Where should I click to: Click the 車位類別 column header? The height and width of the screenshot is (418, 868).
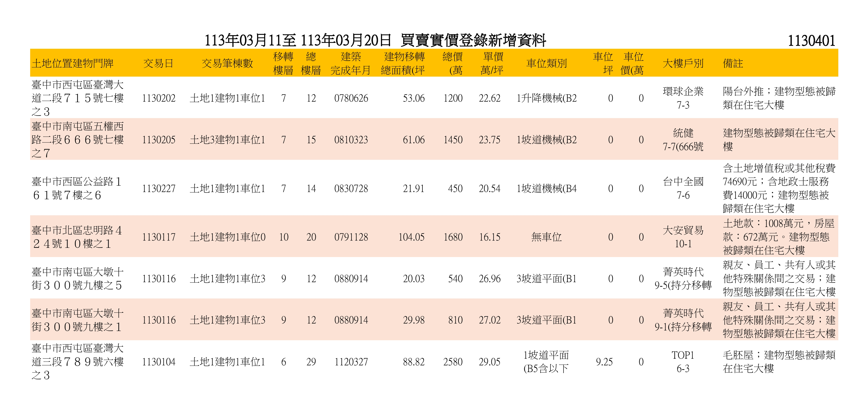click(x=546, y=63)
